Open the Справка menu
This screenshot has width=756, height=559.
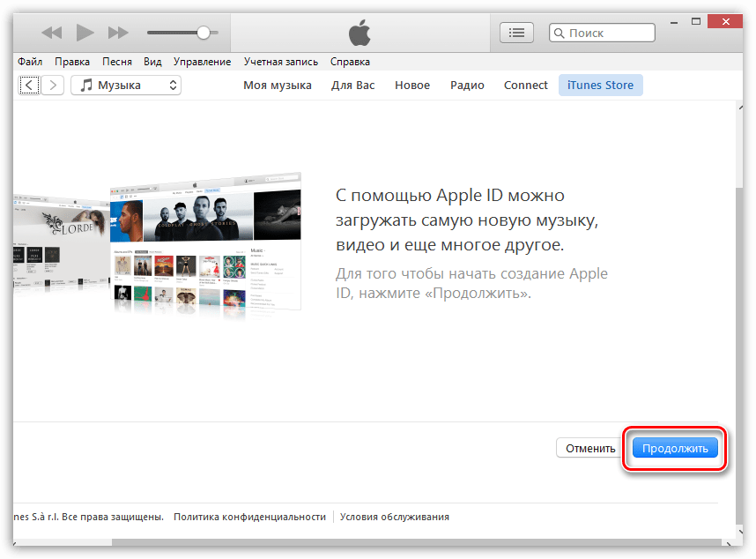(350, 62)
